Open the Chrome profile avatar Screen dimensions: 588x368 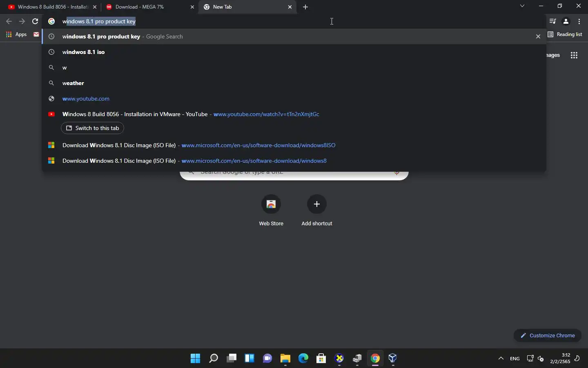[566, 21]
